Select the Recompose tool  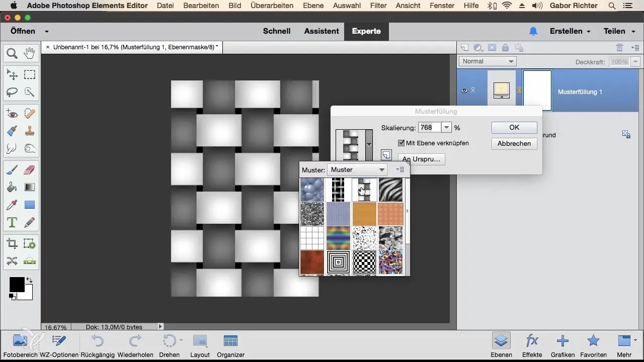click(30, 244)
